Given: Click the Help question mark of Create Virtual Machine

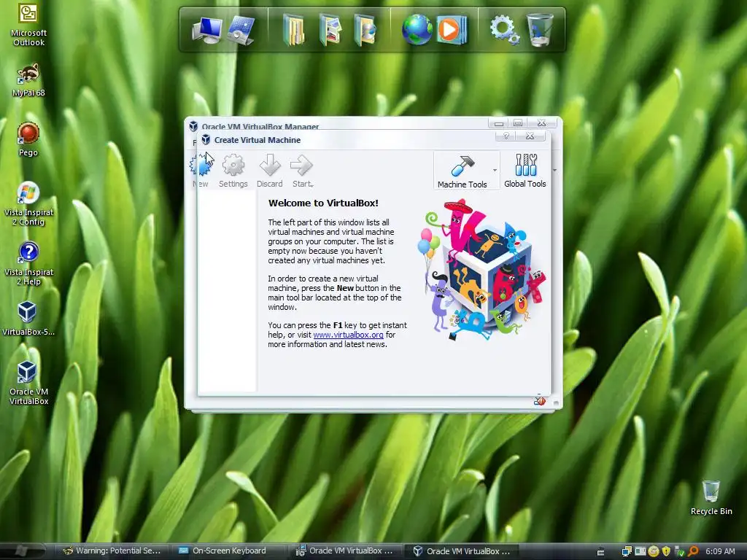Looking at the screenshot, I should coord(506,136).
